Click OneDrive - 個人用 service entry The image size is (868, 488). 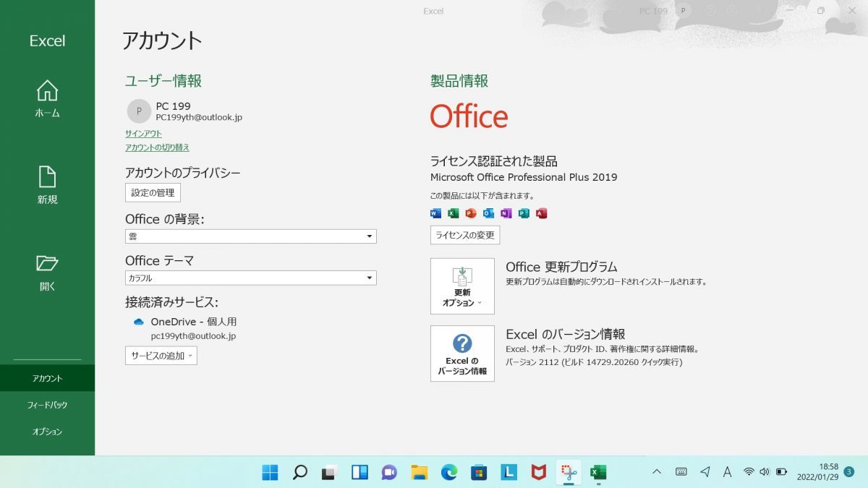(x=193, y=322)
